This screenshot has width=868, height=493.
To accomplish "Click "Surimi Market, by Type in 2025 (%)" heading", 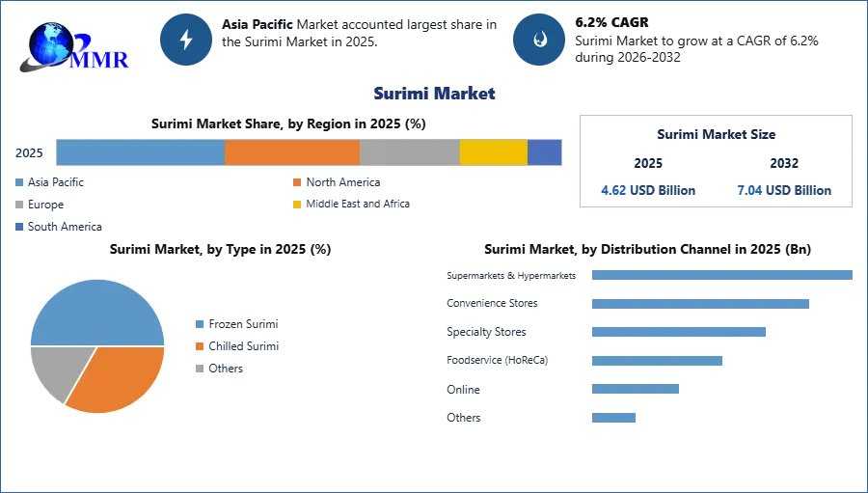I will 220,249.
